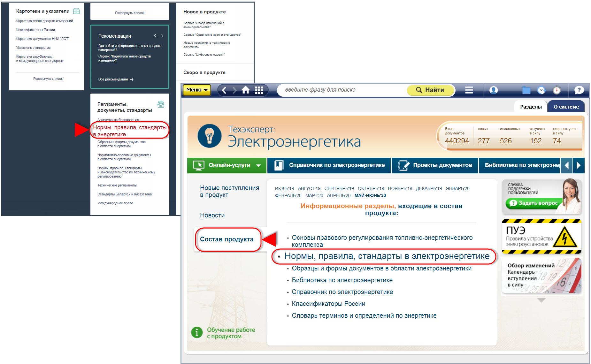Go back with the left arrow
This screenshot has height=364, width=591.
[224, 90]
